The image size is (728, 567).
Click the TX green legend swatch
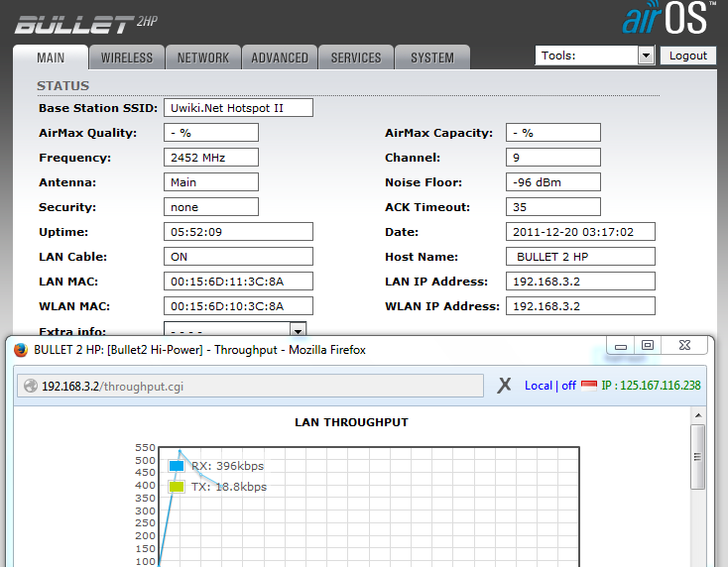pyautogui.click(x=177, y=487)
